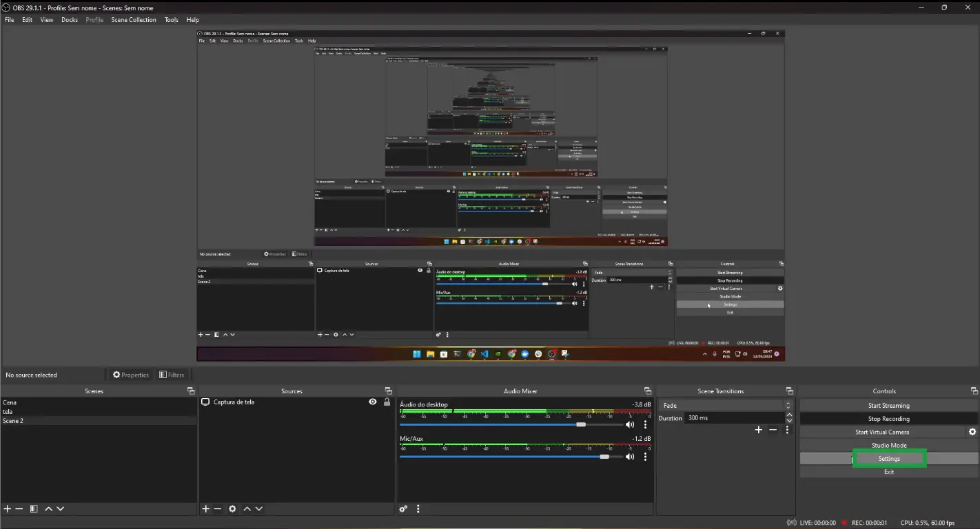
Task: Open transition properties three-dot menu
Action: click(x=787, y=430)
